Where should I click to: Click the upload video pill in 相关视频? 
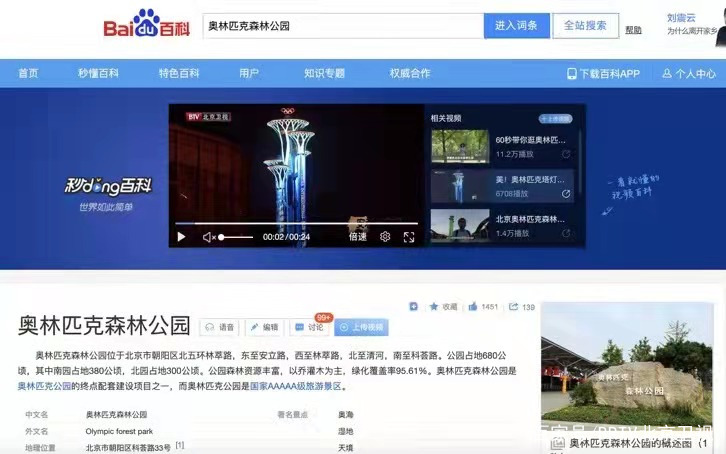pyautogui.click(x=556, y=119)
